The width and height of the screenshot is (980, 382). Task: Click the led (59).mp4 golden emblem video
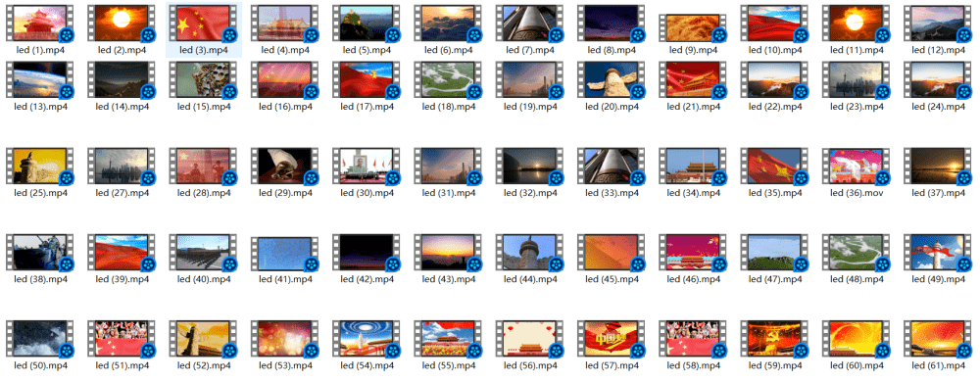(x=775, y=339)
